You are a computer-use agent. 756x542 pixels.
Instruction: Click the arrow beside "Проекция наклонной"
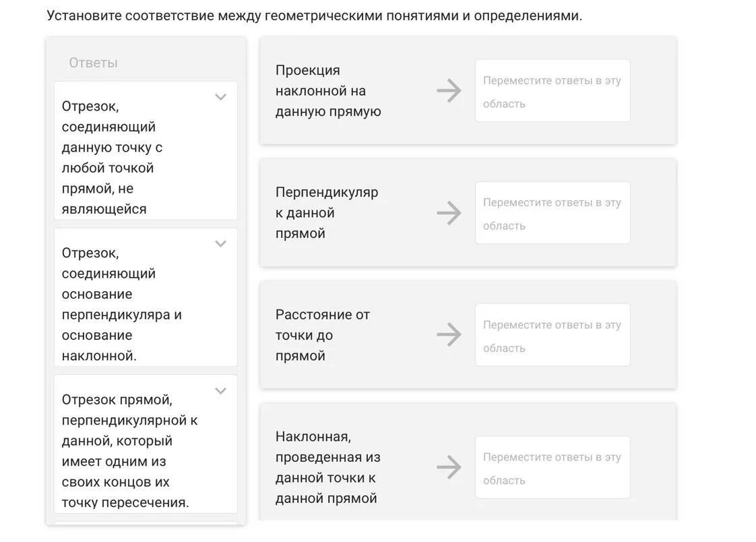point(449,90)
